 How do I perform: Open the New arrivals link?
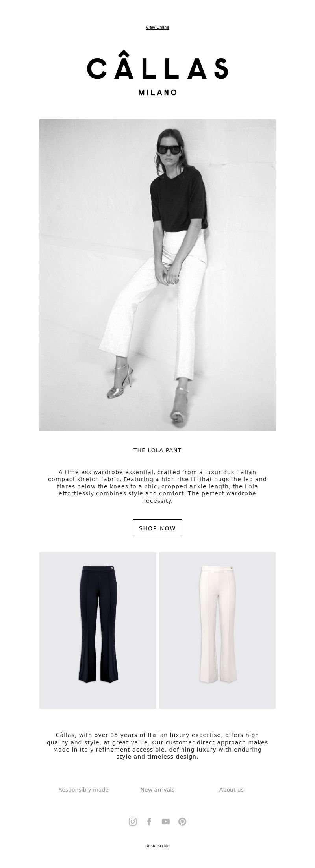(x=157, y=790)
